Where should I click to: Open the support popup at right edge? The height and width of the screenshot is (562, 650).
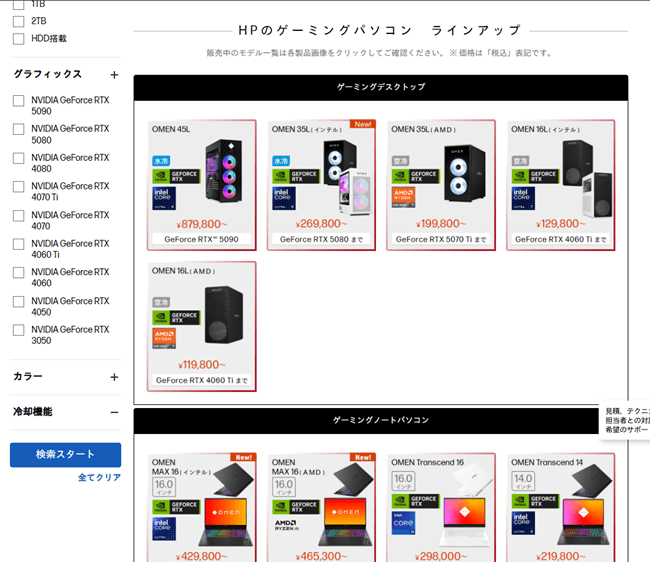click(625, 420)
